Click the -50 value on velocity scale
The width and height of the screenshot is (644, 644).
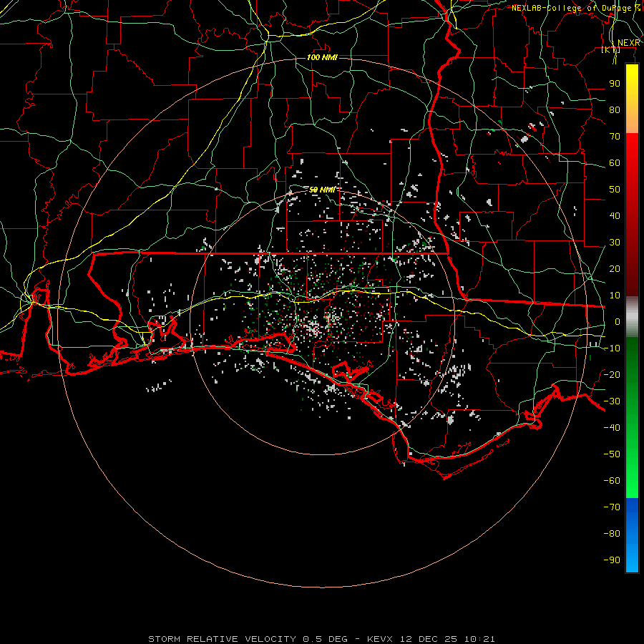[x=612, y=454]
